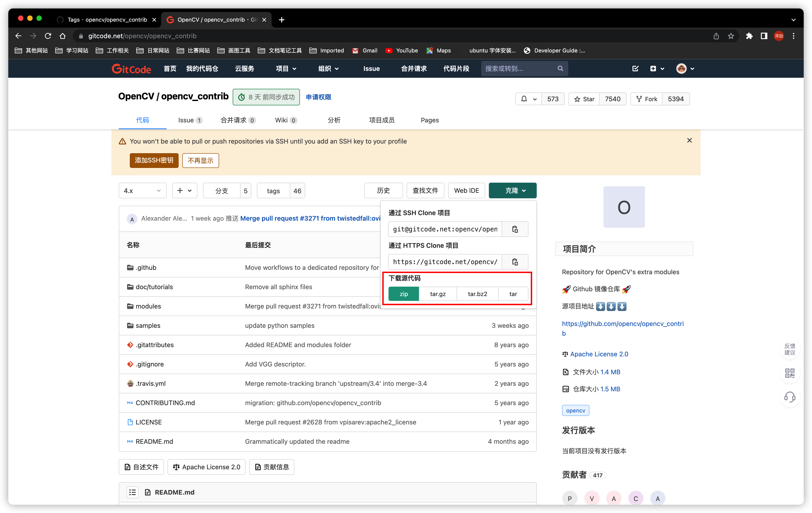The image size is (812, 513).
Task: Click the feedback suggestion button
Action: pos(790,349)
